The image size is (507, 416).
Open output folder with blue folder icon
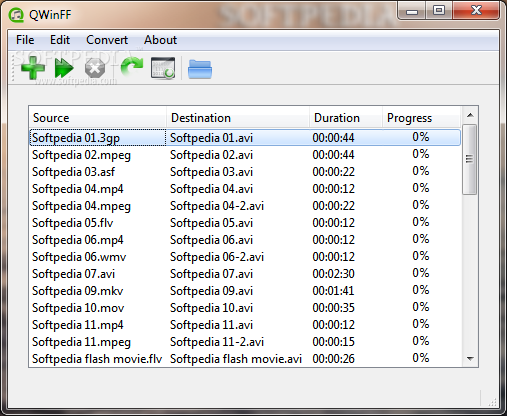pos(200,69)
